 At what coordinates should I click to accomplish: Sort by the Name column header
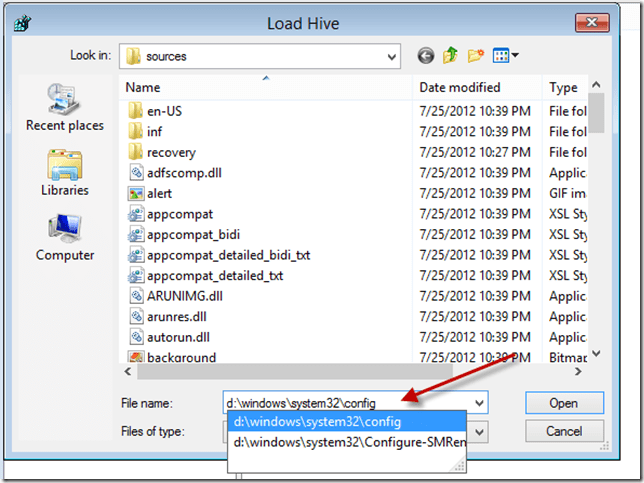(266, 87)
